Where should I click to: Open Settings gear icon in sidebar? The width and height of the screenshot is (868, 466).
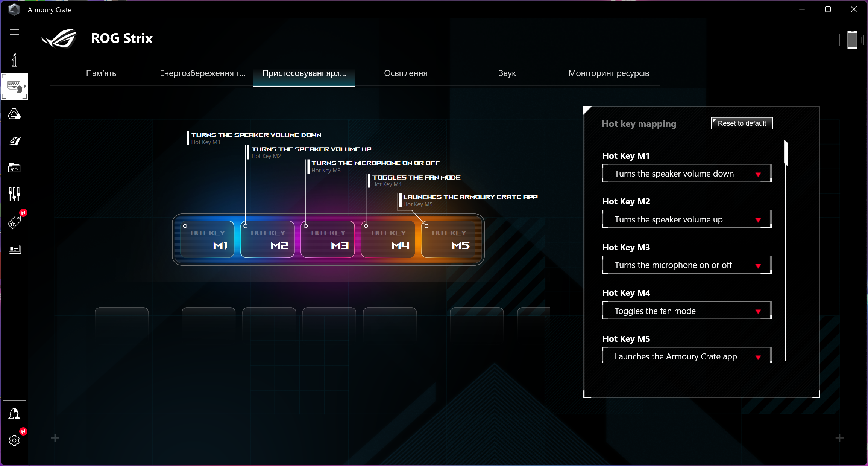click(14, 440)
